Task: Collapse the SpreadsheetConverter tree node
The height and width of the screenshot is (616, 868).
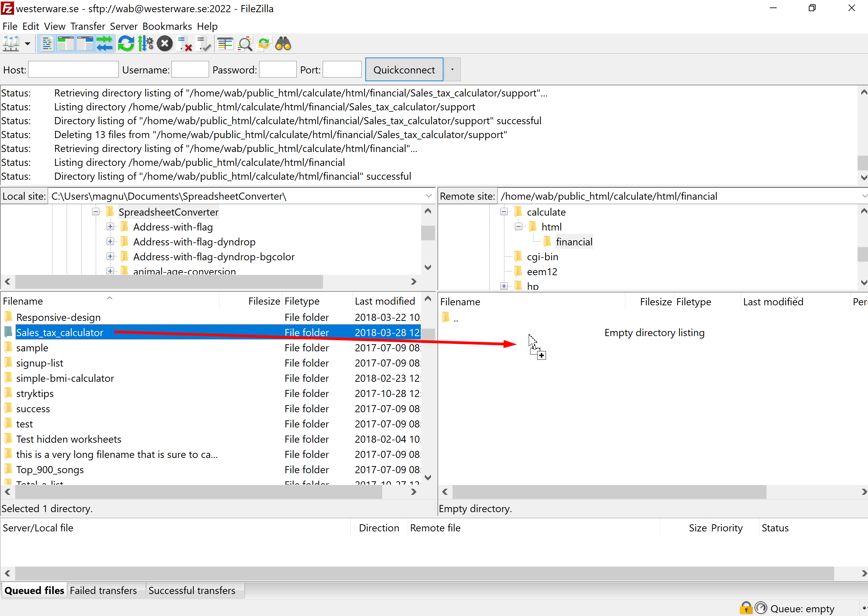Action: [95, 212]
